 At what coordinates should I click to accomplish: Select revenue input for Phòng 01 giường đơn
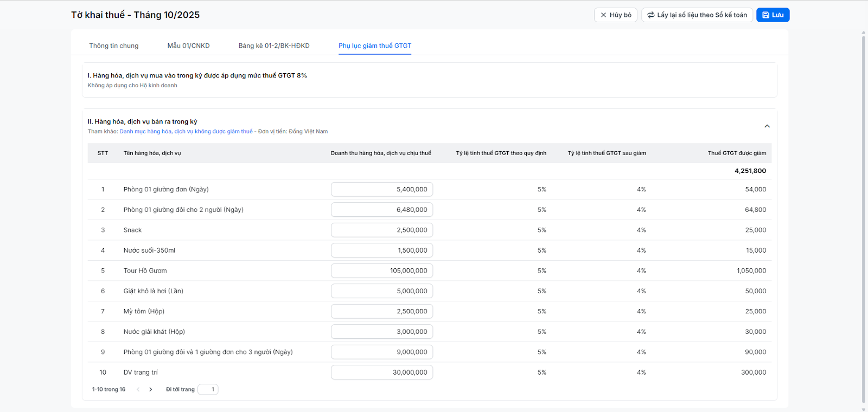(x=381, y=189)
